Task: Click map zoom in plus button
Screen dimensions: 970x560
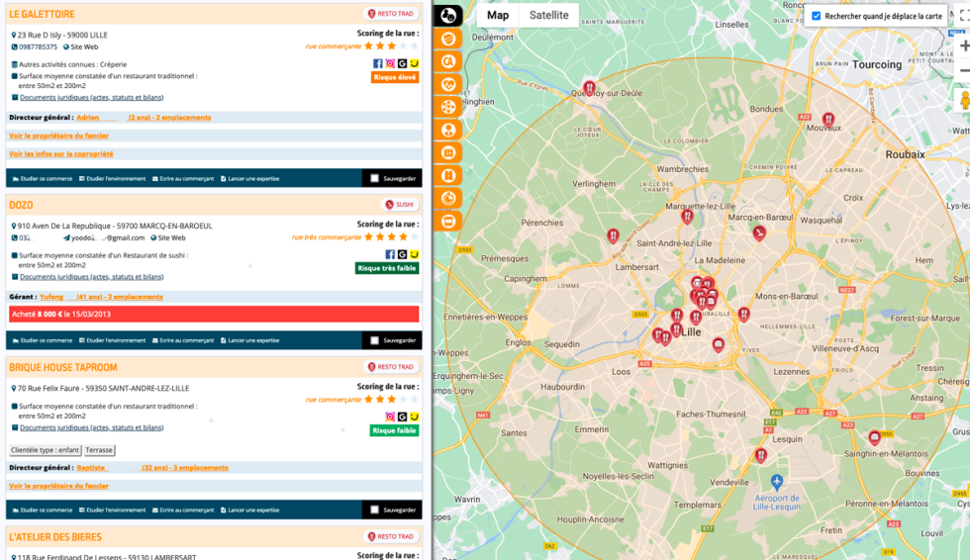Action: tap(964, 46)
